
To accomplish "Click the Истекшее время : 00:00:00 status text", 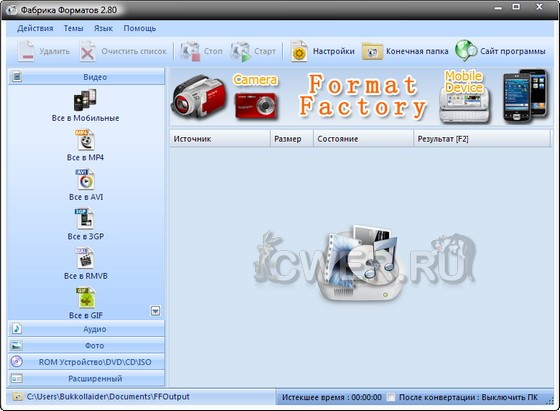I will (332, 397).
